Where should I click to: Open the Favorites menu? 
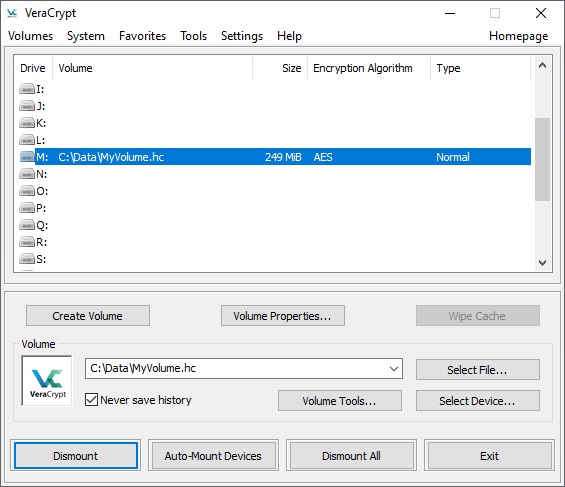click(x=142, y=36)
